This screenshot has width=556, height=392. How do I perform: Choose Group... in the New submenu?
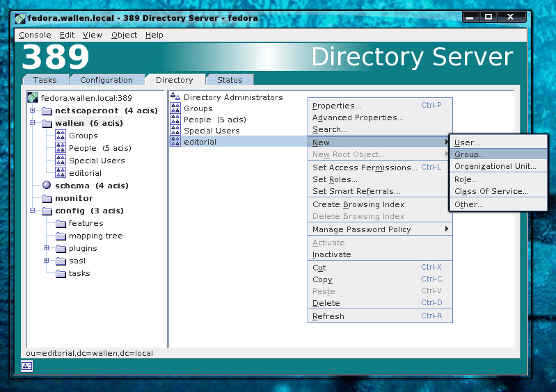[x=498, y=154]
